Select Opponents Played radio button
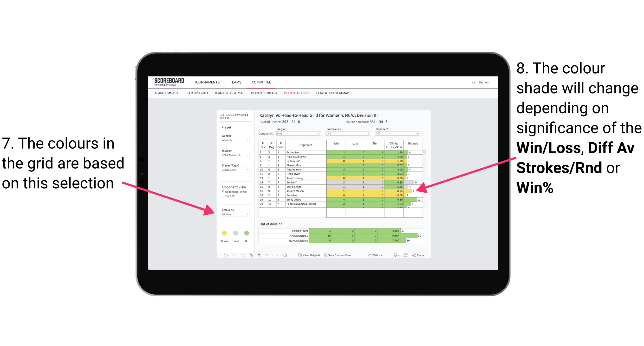 [223, 192]
